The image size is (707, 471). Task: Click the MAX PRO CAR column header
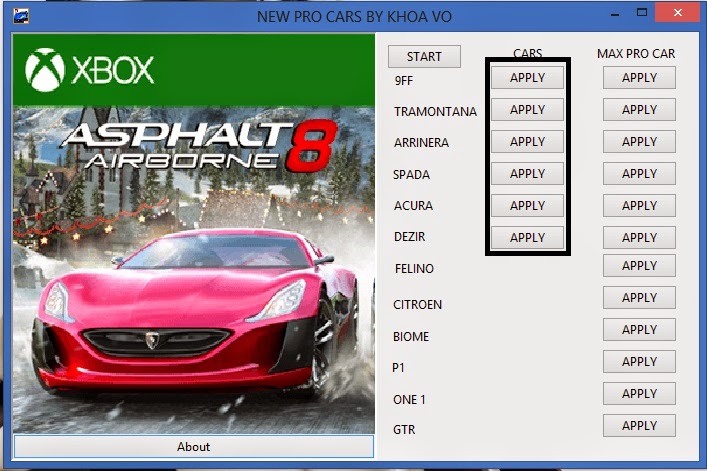(x=636, y=54)
